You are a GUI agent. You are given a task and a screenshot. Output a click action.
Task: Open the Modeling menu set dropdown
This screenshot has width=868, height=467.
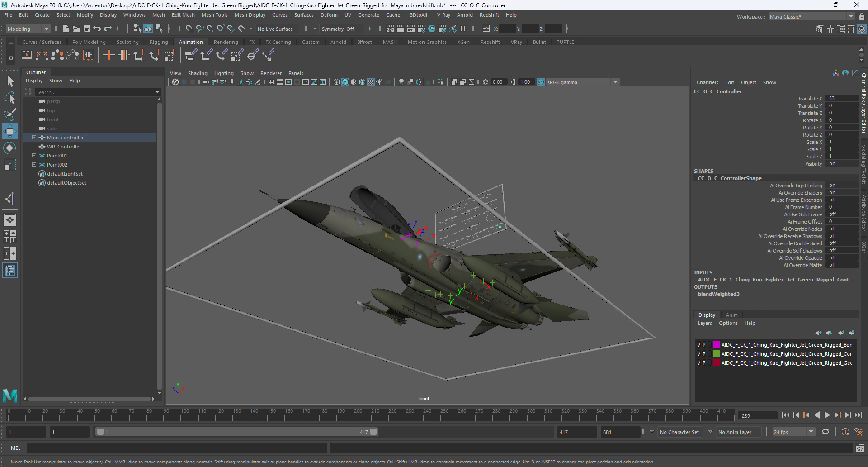(x=28, y=29)
